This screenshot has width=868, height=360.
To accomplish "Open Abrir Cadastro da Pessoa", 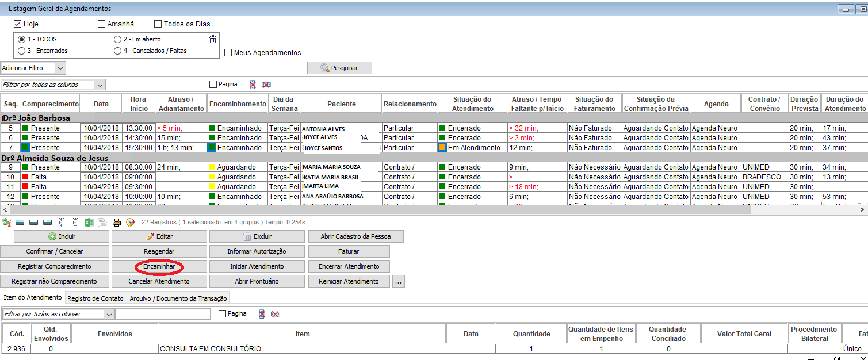I will click(356, 236).
